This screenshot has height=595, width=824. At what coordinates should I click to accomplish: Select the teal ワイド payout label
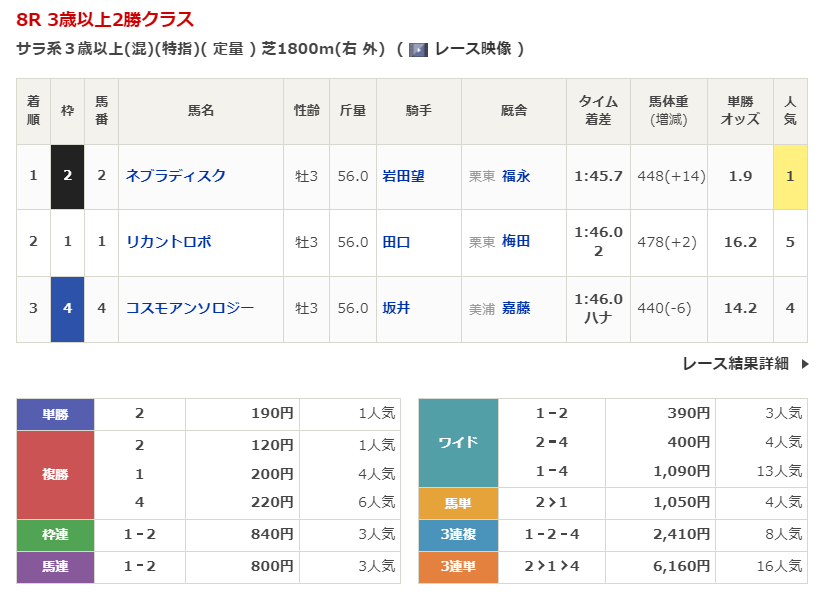457,442
